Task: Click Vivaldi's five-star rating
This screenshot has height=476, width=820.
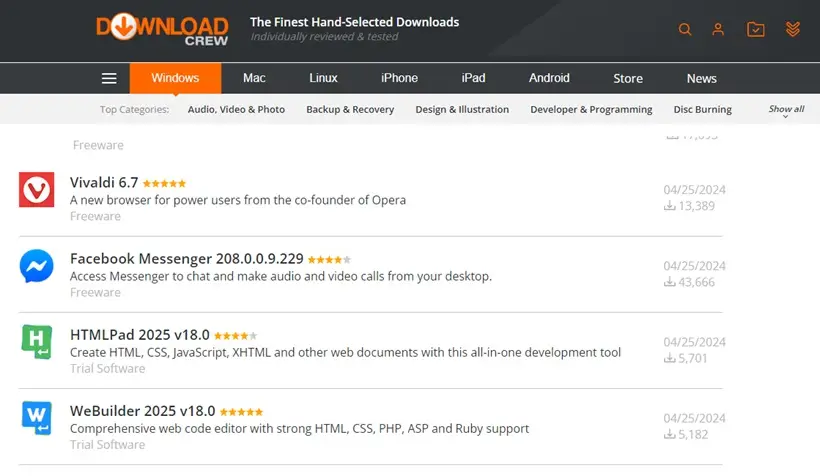Action: click(x=164, y=184)
